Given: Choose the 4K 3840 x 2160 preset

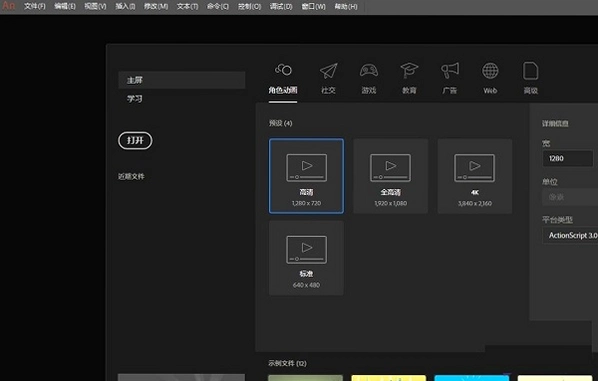Looking at the screenshot, I should [475, 176].
